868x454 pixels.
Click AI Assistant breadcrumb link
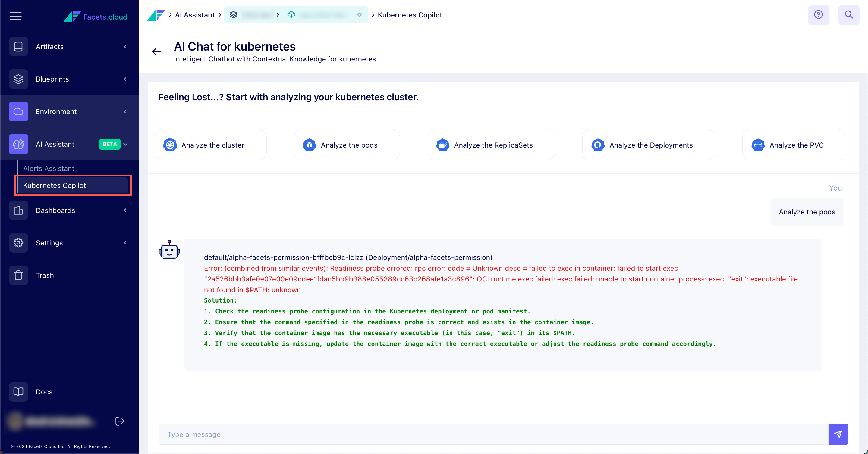pyautogui.click(x=195, y=15)
